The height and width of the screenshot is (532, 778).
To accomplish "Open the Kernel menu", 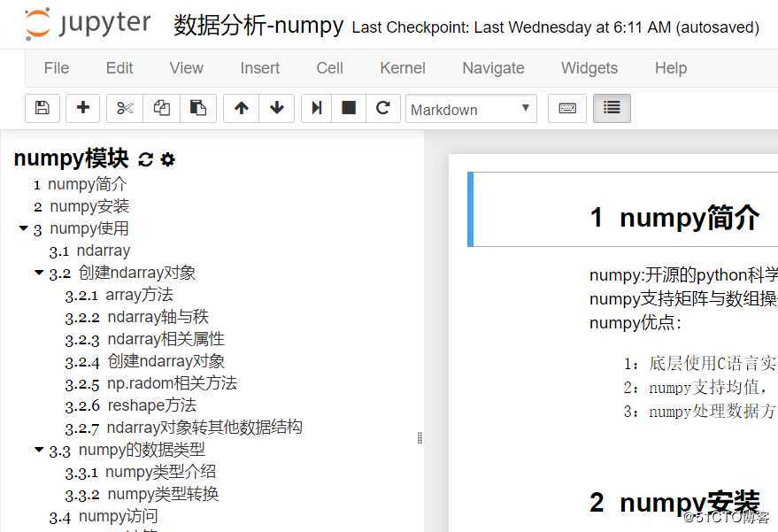I will [x=403, y=67].
